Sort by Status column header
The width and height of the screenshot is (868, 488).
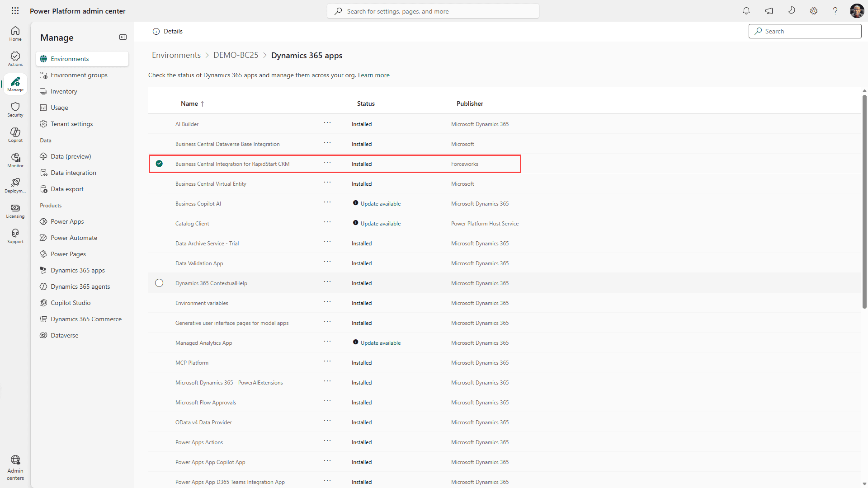(x=366, y=103)
